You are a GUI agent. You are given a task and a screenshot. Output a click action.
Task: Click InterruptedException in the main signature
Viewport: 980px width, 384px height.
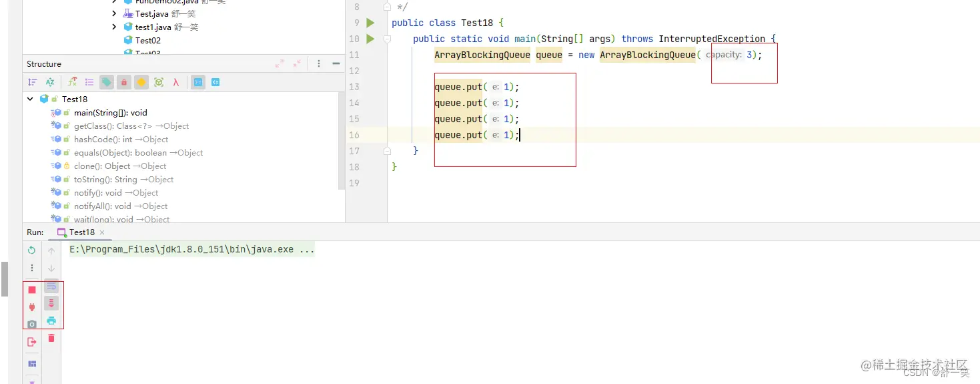712,39
